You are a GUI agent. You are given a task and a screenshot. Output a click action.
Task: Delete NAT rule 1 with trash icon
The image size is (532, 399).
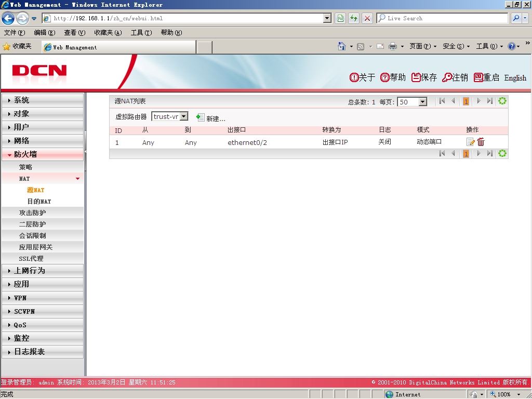coord(481,142)
